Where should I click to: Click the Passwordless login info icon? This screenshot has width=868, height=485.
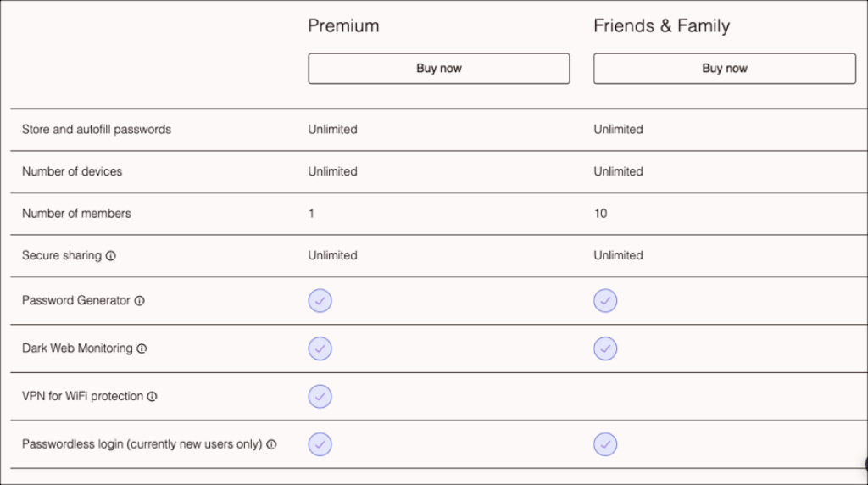pos(272,444)
